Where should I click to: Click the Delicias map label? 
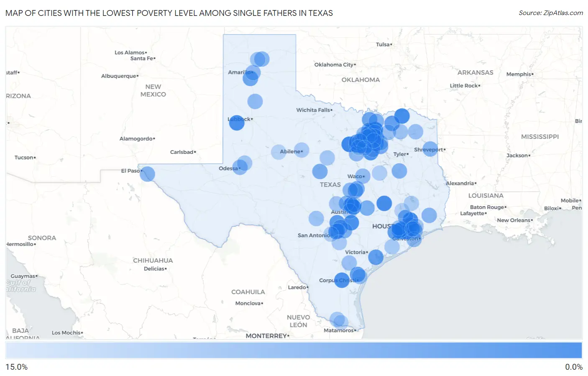click(x=154, y=269)
